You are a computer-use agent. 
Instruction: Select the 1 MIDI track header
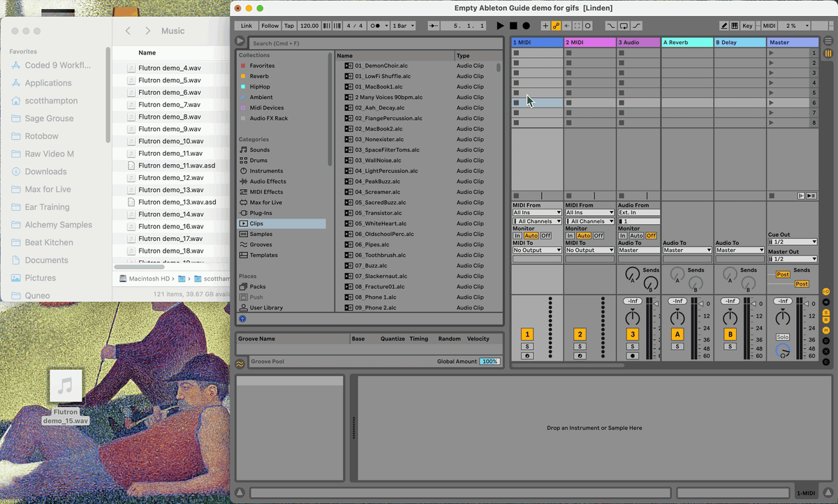[x=537, y=42]
